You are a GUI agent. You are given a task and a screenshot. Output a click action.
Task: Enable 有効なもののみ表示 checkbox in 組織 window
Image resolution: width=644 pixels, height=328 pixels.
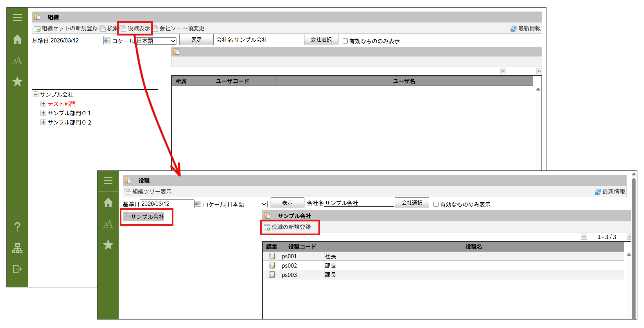345,41
